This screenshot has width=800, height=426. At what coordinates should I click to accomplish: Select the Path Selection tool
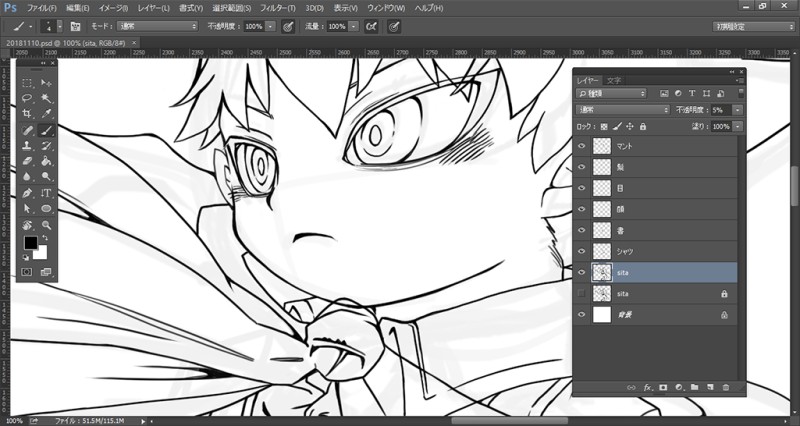click(28, 209)
